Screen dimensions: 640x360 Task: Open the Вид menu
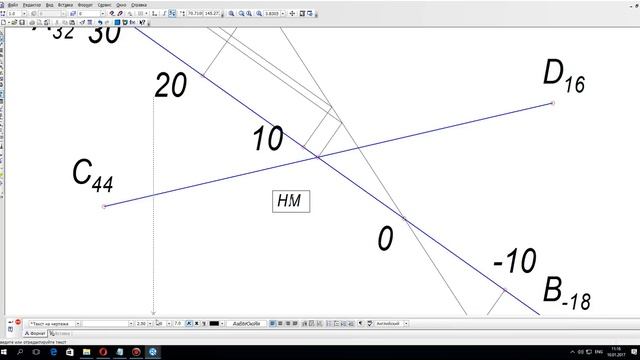point(49,5)
